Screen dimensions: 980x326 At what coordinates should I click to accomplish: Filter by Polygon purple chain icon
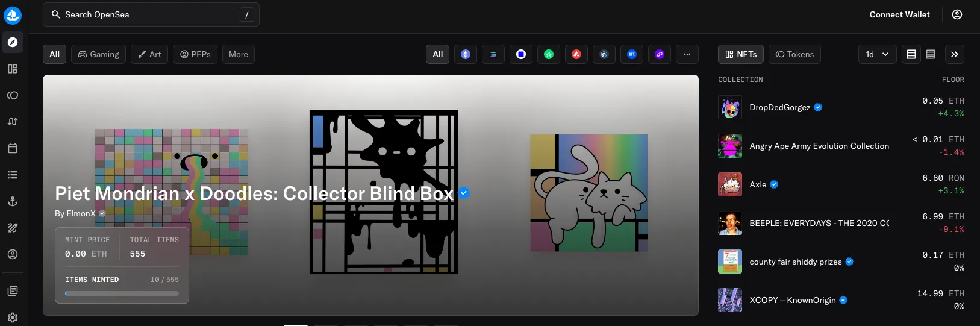660,54
